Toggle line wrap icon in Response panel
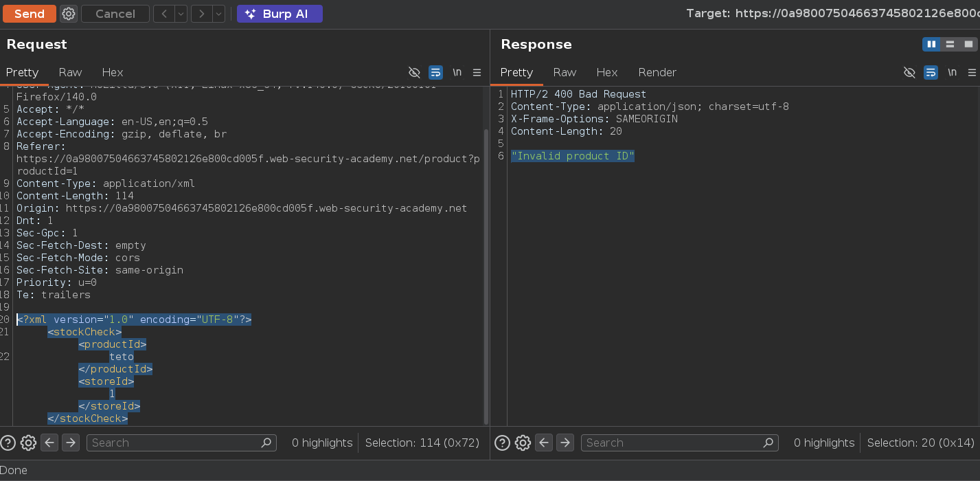The height and width of the screenshot is (481, 980). pyautogui.click(x=931, y=72)
